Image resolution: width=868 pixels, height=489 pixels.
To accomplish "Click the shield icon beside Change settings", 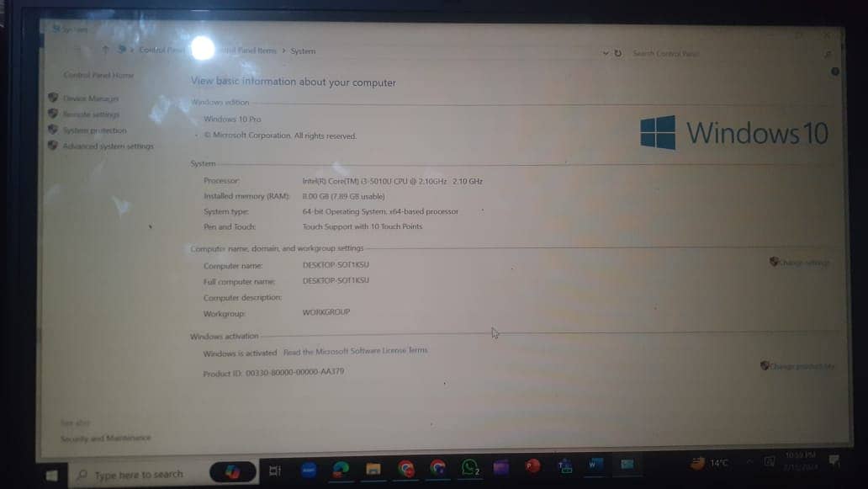I will (774, 262).
